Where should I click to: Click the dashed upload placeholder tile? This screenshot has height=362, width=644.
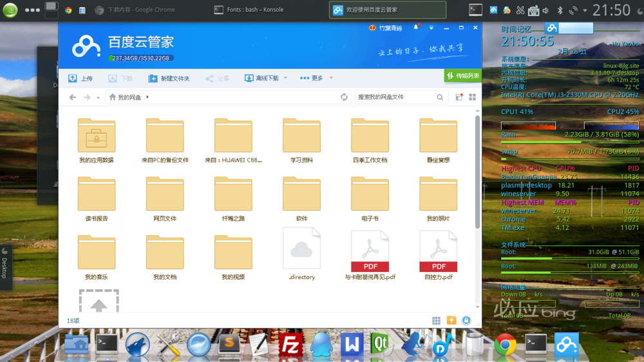pyautogui.click(x=99, y=301)
